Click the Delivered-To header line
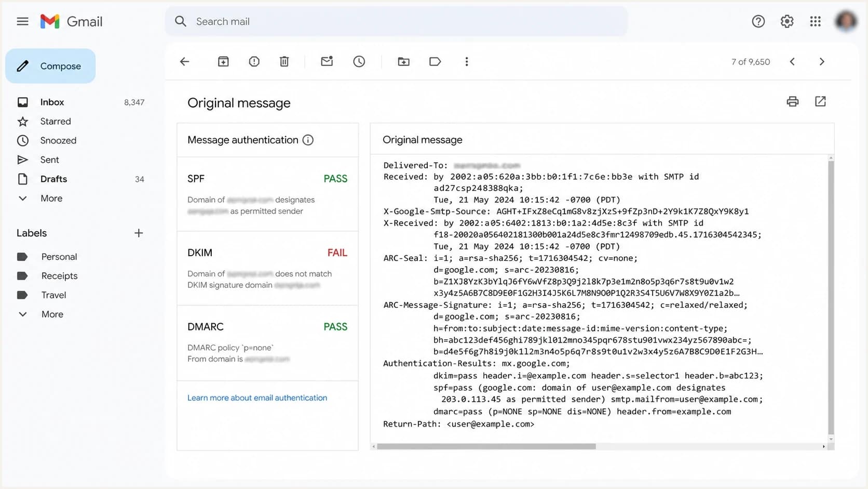Image resolution: width=868 pixels, height=489 pixels. click(452, 165)
